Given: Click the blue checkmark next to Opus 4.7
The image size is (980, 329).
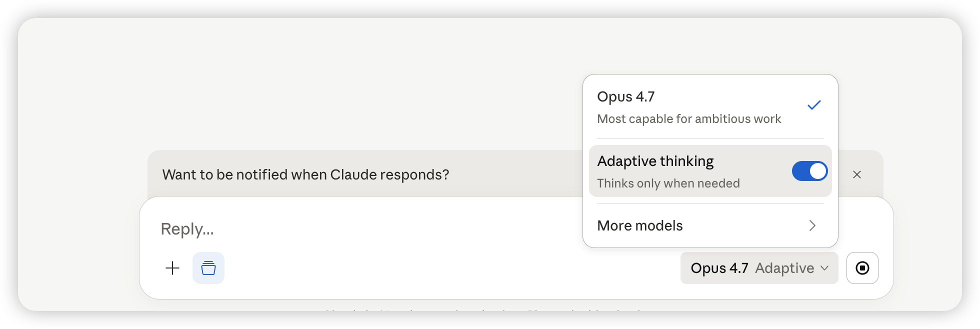Looking at the screenshot, I should pos(814,105).
